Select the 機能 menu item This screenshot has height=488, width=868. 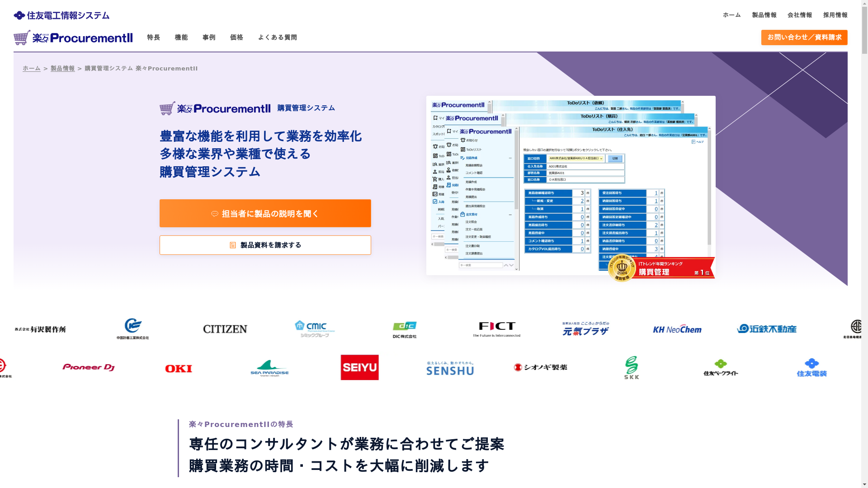181,38
